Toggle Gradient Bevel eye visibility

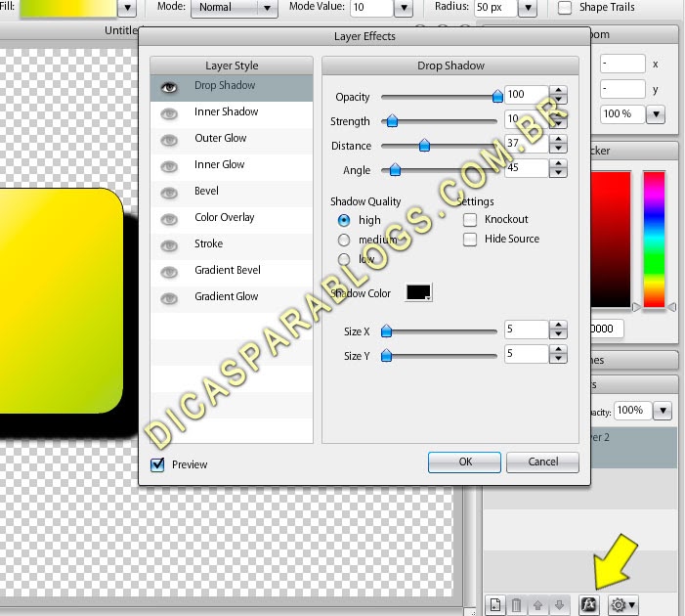pyautogui.click(x=169, y=272)
